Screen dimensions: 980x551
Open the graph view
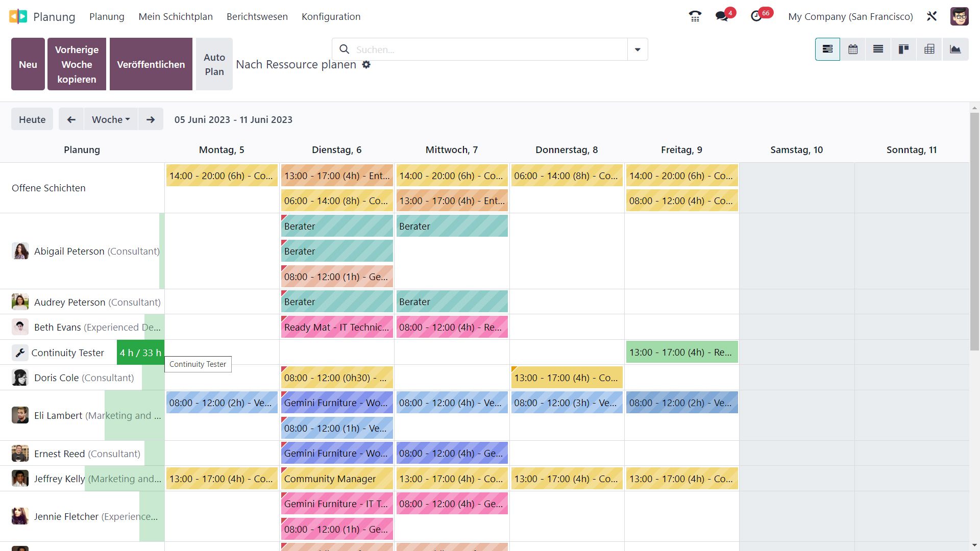point(955,49)
